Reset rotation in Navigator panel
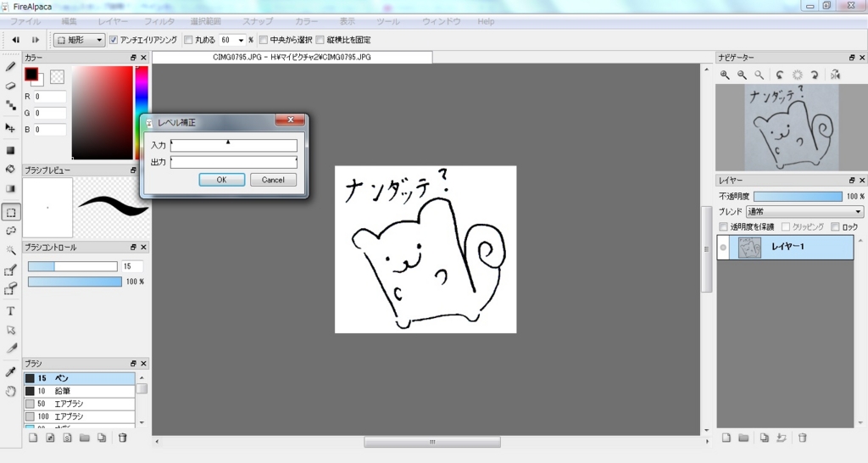Screen dimensions: 868x463 797,75
